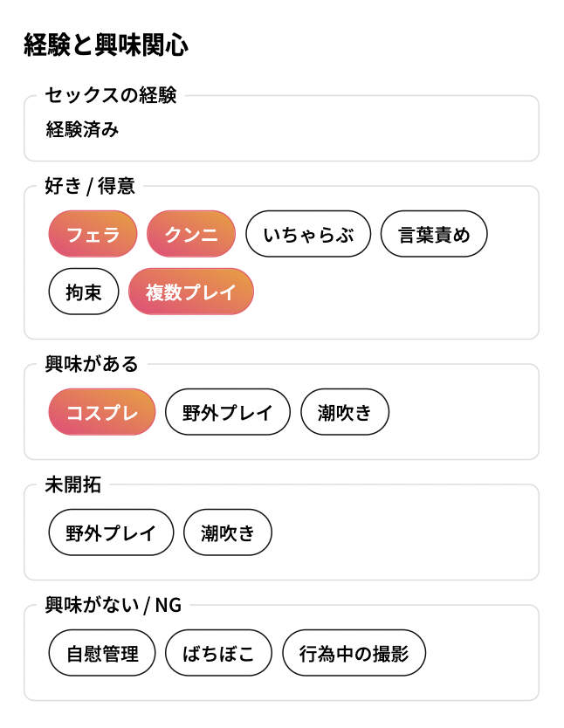Deselect the フェラ tag chip

click(93, 234)
